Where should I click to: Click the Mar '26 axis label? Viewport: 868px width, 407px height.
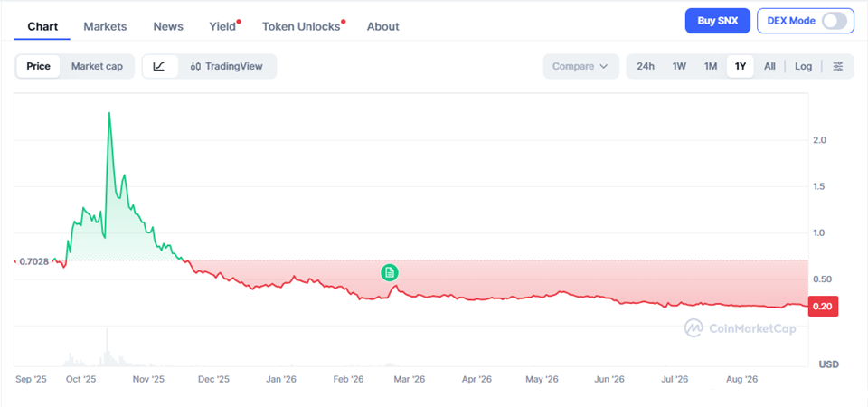[409, 380]
